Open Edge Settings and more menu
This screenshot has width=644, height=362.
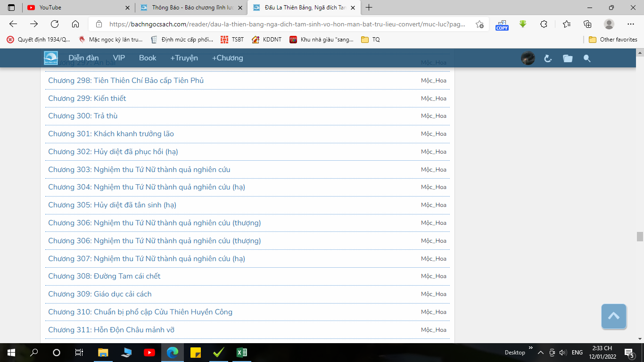[631, 24]
